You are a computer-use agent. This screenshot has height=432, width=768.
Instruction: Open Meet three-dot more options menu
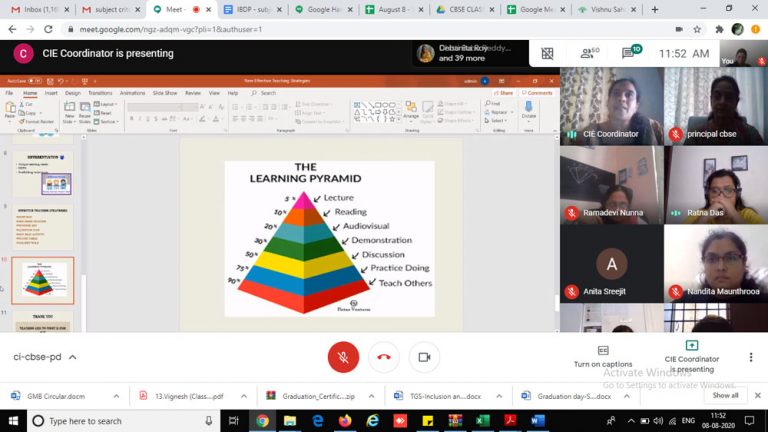[x=751, y=357]
